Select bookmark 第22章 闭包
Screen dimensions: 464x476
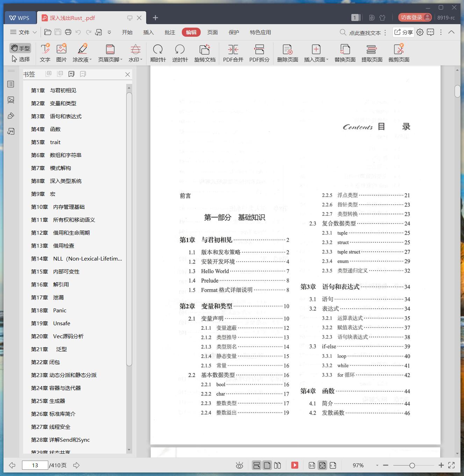45,362
